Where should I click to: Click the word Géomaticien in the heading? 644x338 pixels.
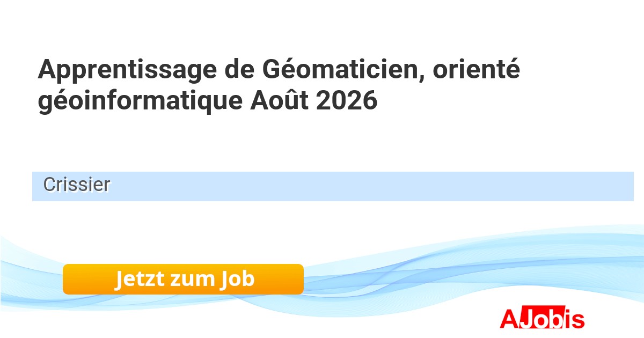click(341, 70)
